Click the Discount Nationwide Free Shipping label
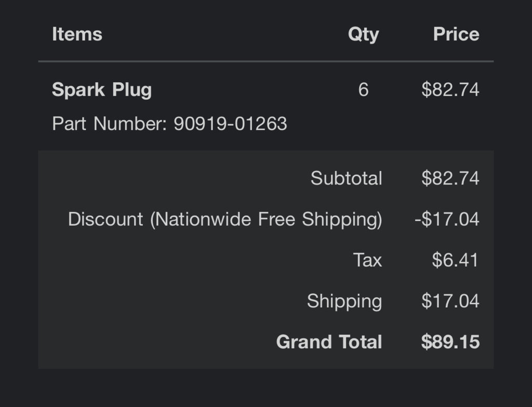 pyautogui.click(x=225, y=219)
